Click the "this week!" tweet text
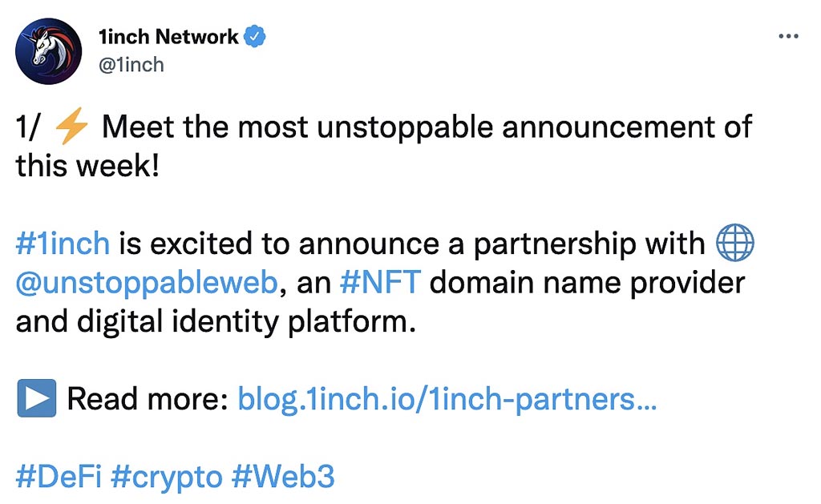The image size is (821, 504). [x=87, y=166]
